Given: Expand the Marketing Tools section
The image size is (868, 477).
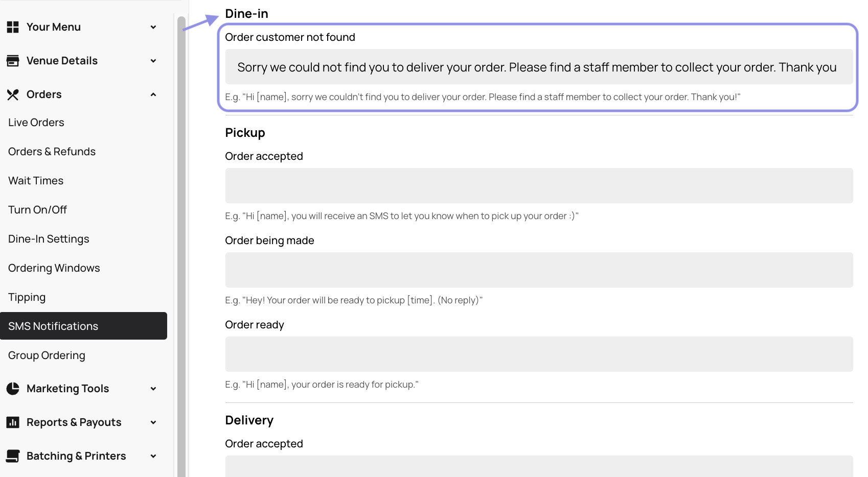Looking at the screenshot, I should click(x=153, y=388).
